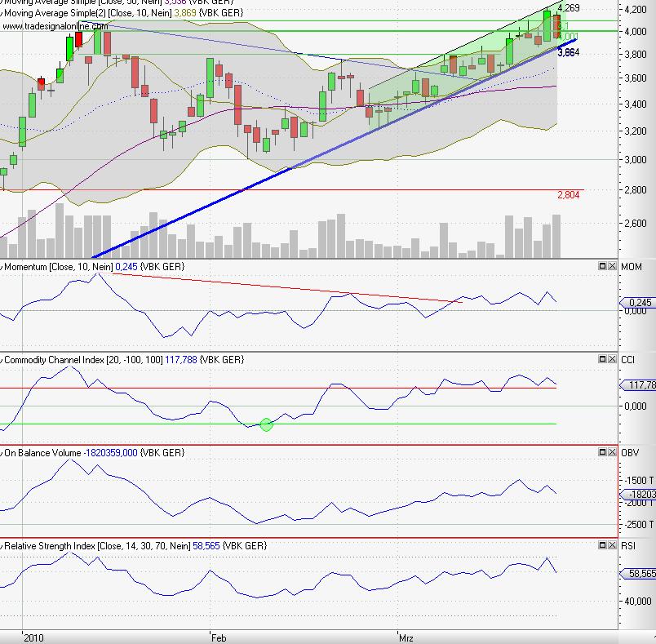Open the Commodity Channel Index legend arrow
656x644 pixels.
(2, 360)
